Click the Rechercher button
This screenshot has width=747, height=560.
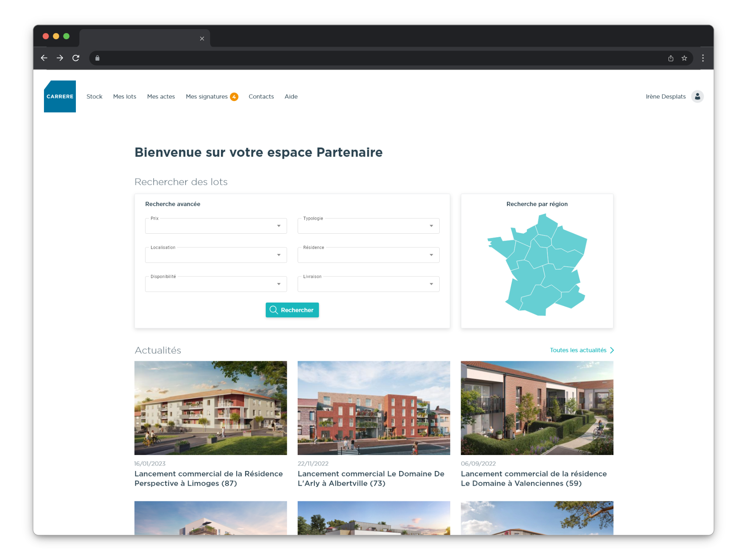[x=292, y=310]
